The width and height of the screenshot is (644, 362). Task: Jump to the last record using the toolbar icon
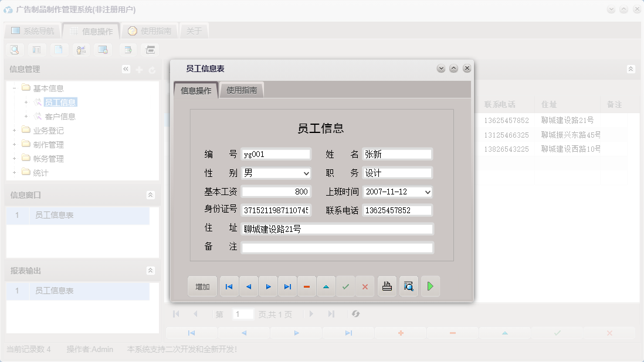point(287,286)
